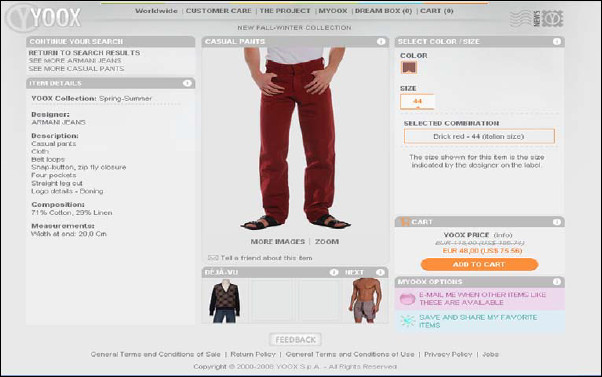Screen dimensions: 602x377
Task: Click Return to Search Results link
Action: [x=84, y=53]
